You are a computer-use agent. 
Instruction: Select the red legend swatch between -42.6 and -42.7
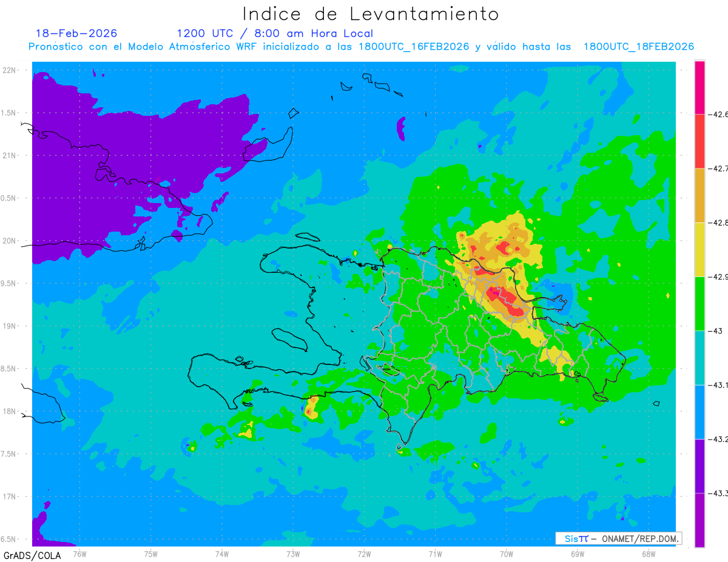pyautogui.click(x=699, y=141)
